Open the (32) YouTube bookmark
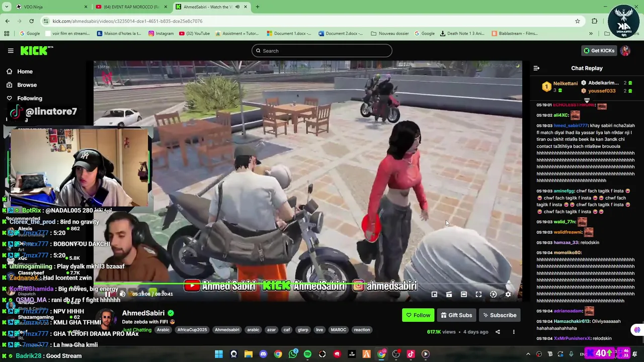Screen dimensions: 644x362 (194, 34)
